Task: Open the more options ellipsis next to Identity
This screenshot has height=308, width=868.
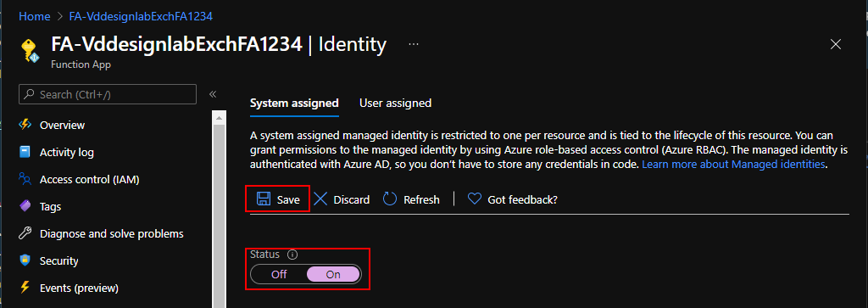Action: click(x=414, y=44)
